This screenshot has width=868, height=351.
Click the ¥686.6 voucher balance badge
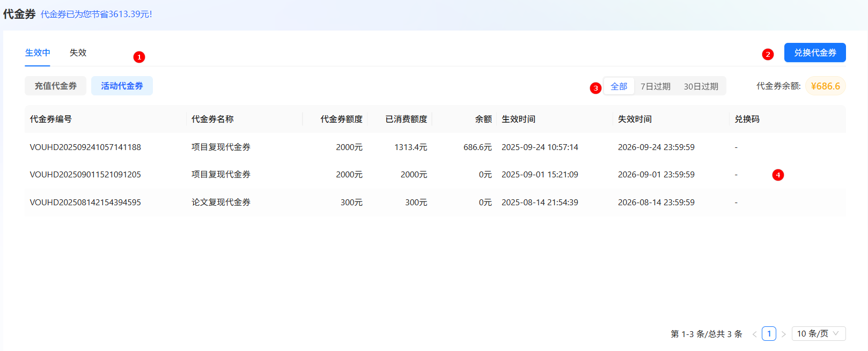click(x=826, y=86)
